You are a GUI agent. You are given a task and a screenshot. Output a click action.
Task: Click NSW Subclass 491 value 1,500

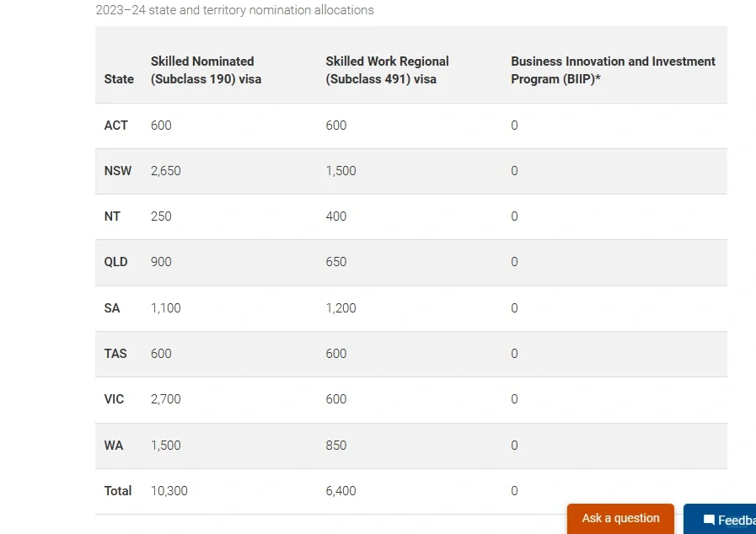point(340,171)
